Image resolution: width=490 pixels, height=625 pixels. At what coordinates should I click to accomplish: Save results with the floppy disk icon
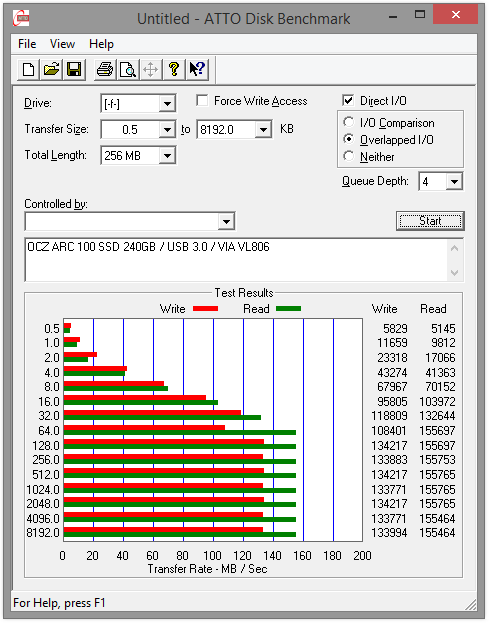coord(74,69)
